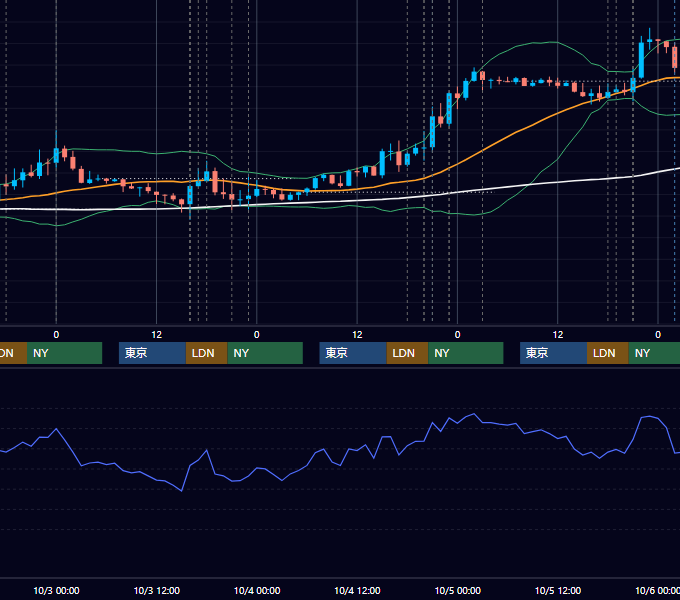Click the hour label 0 above 10/4 00:00
The width and height of the screenshot is (680, 600).
click(x=257, y=335)
